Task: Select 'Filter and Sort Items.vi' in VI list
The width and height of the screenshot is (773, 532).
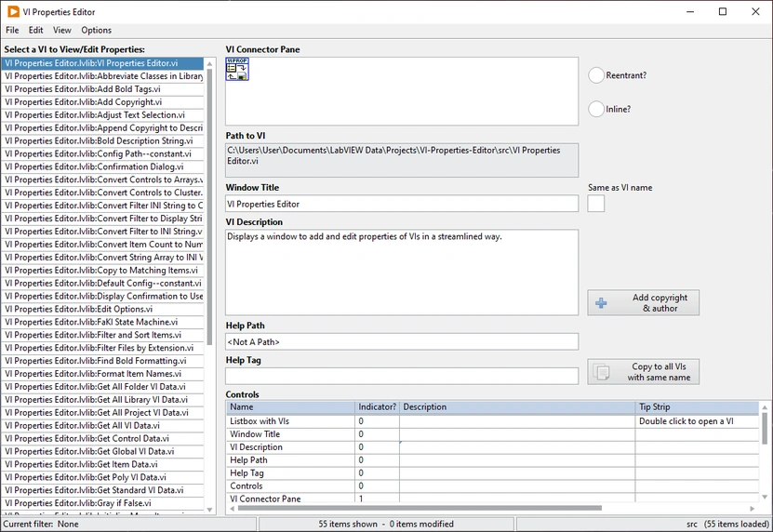Action: click(102, 335)
